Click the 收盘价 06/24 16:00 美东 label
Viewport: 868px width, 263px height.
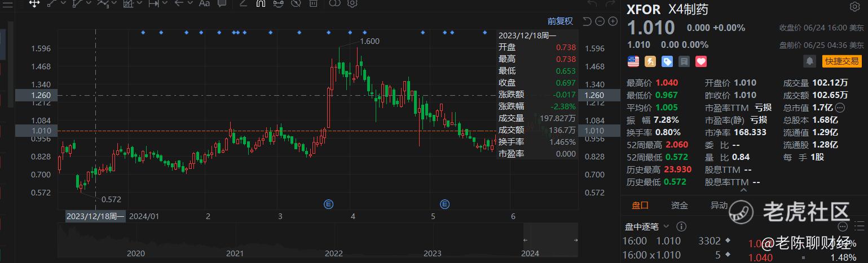pos(821,28)
